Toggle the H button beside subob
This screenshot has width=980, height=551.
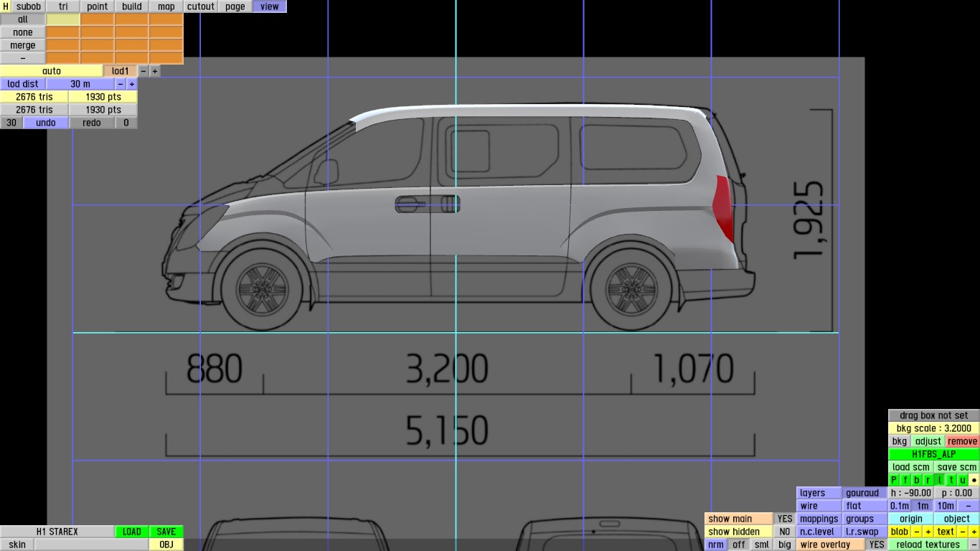(6, 6)
